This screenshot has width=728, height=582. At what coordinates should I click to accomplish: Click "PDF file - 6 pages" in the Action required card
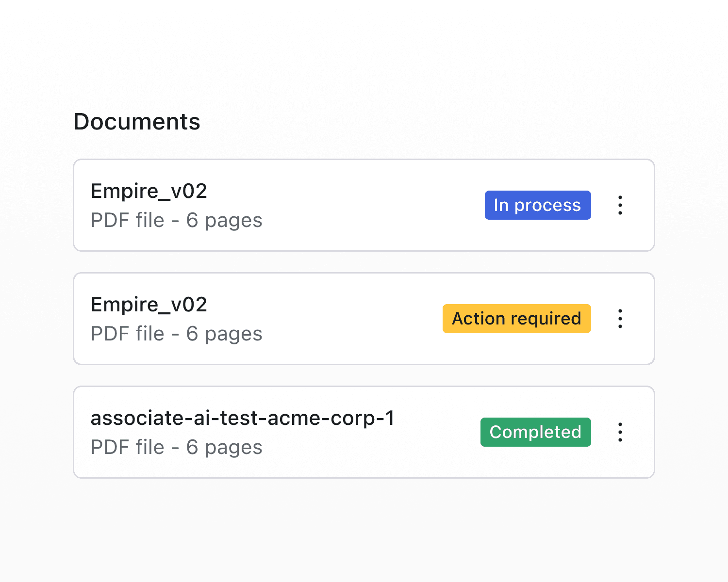click(177, 334)
